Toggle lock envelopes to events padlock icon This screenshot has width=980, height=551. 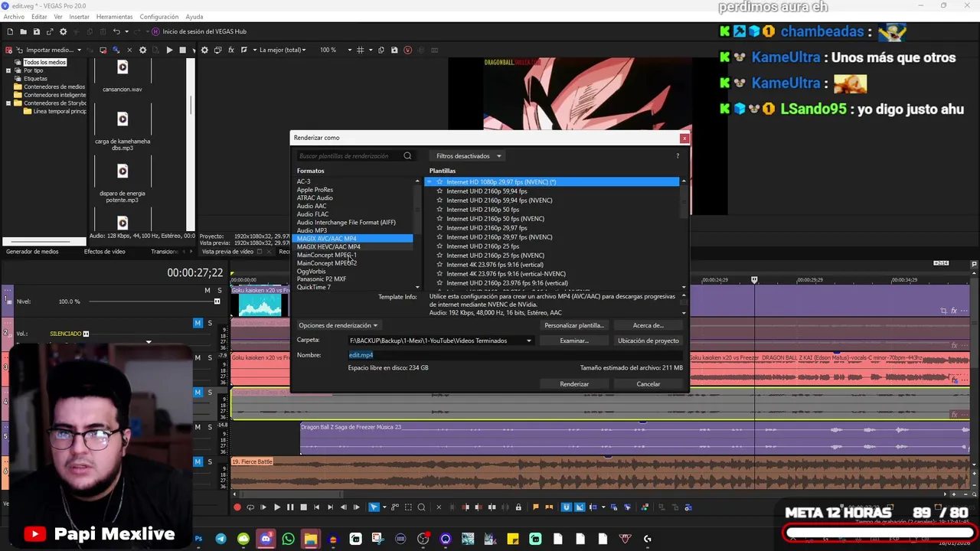coord(518,507)
